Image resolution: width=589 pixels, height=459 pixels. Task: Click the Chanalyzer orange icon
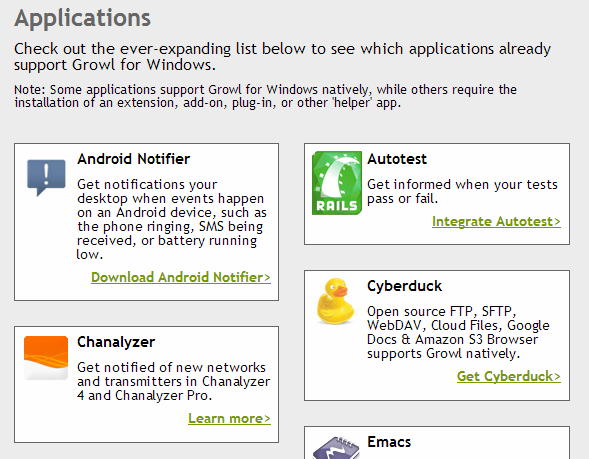[x=46, y=358]
